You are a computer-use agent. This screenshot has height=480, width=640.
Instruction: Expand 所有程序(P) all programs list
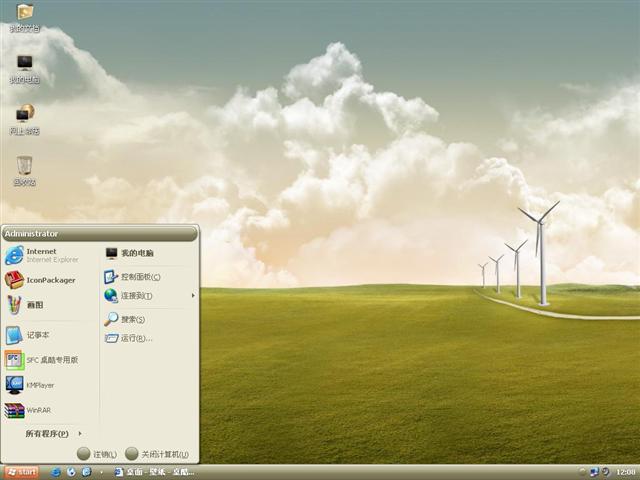[x=50, y=434]
